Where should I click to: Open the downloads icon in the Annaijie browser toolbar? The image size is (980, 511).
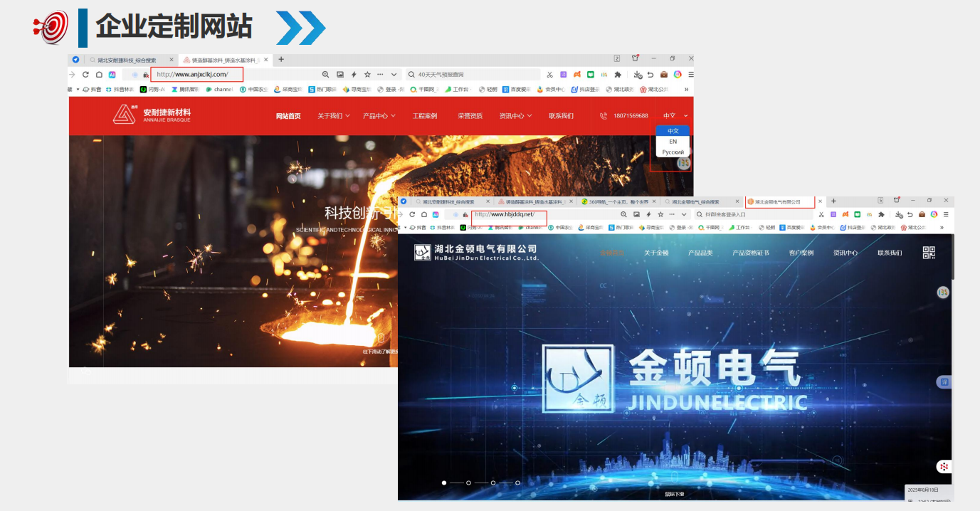tap(638, 74)
